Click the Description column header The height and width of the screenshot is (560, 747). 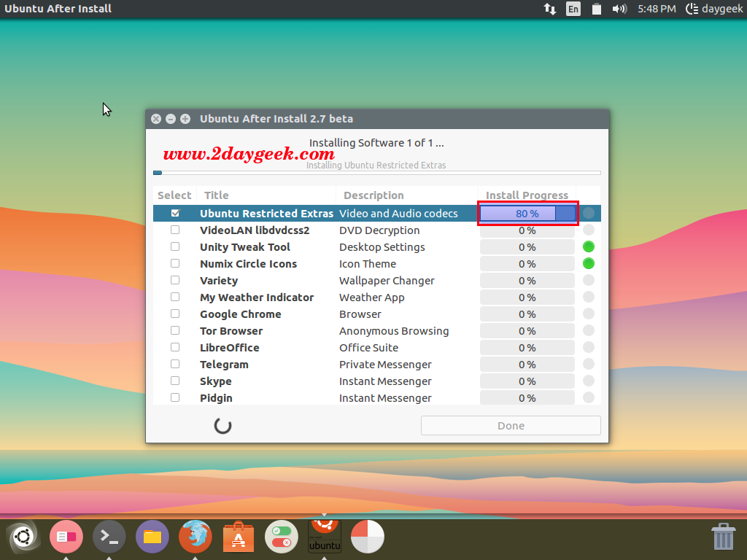[407, 195]
